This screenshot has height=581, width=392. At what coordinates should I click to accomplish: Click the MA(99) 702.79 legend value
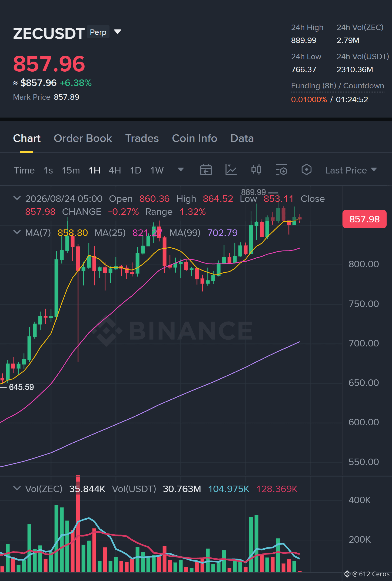222,233
